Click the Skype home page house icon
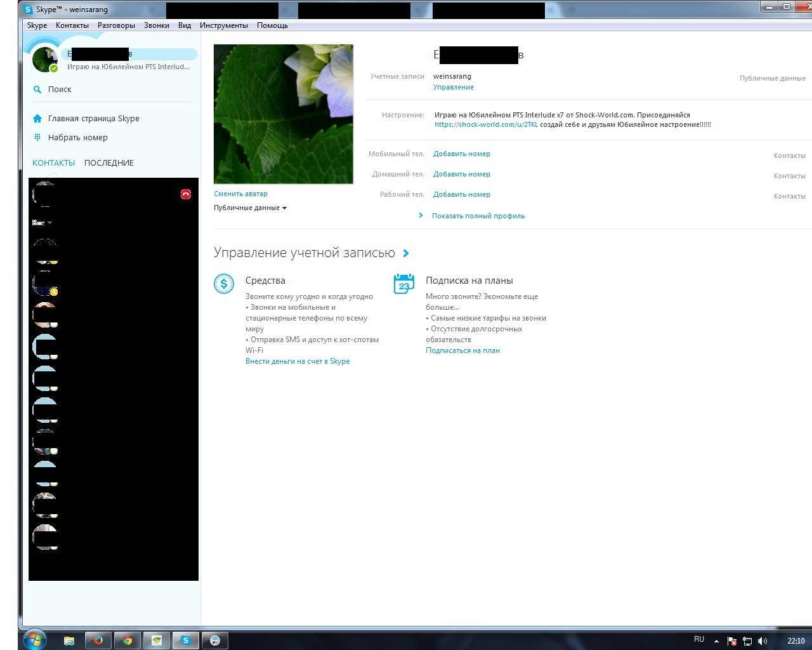This screenshot has width=812, height=650. 37,118
